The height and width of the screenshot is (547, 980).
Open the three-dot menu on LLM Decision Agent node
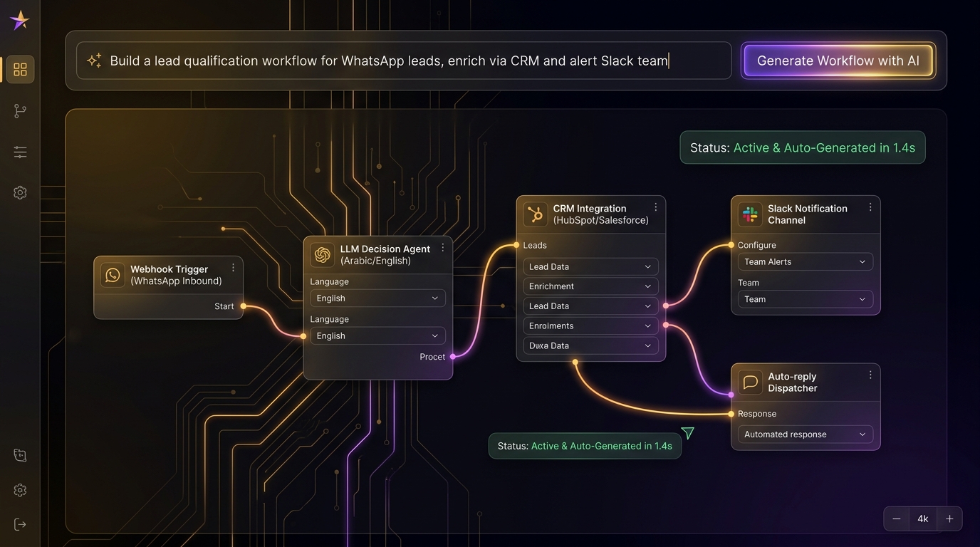coord(443,248)
